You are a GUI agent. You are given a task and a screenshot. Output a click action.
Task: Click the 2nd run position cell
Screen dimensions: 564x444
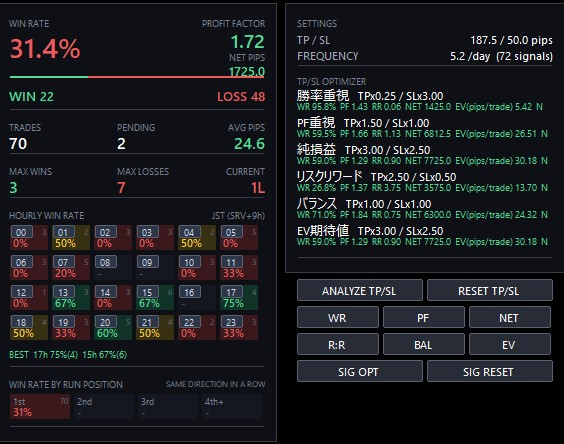click(x=104, y=407)
